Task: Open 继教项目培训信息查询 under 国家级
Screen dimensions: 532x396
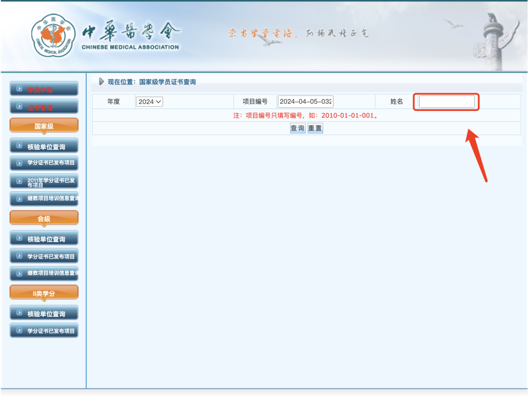Action: 44,199
